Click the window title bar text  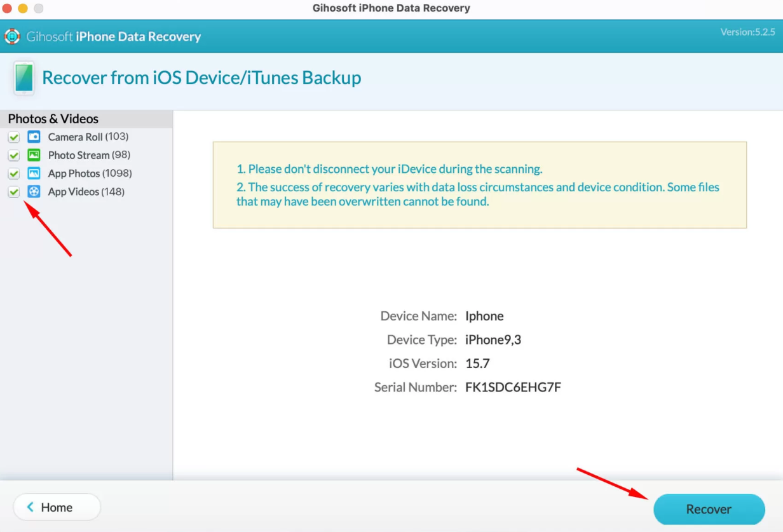[x=391, y=8]
